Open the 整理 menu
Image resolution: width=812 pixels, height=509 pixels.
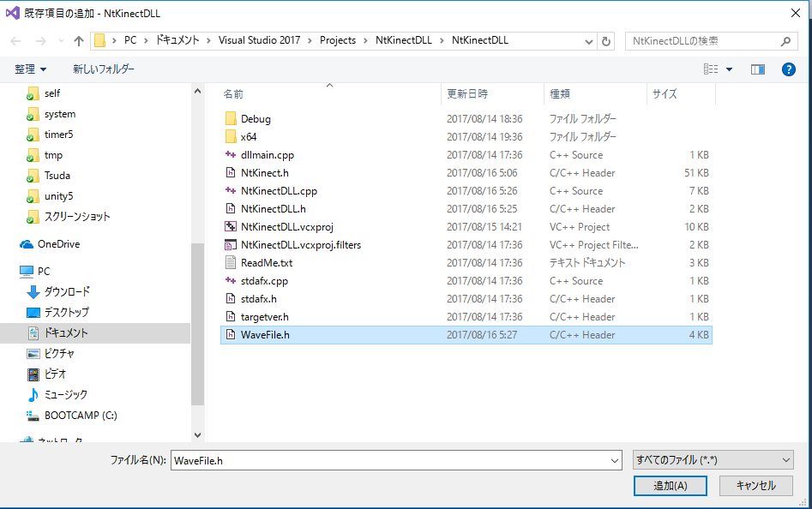[31, 69]
